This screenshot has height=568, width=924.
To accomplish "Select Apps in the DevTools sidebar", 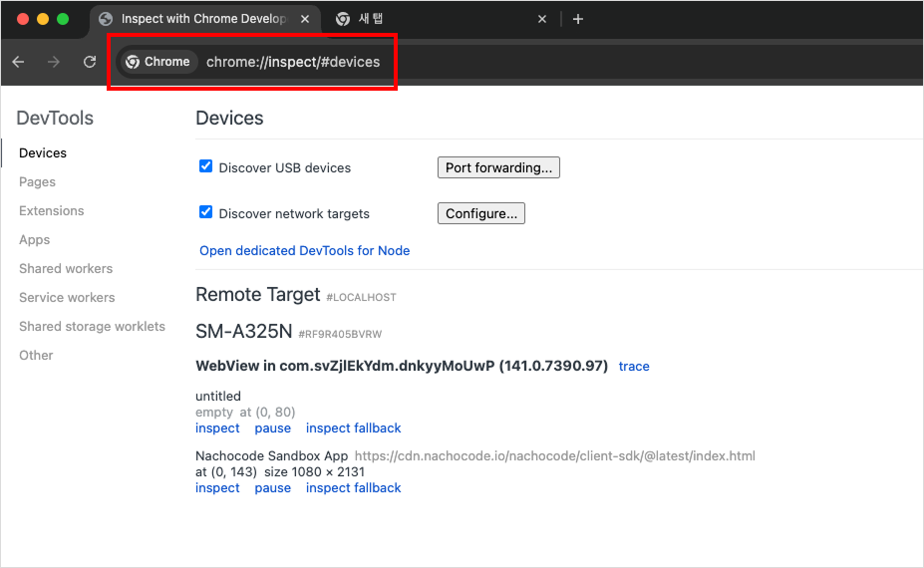I will [x=34, y=240].
